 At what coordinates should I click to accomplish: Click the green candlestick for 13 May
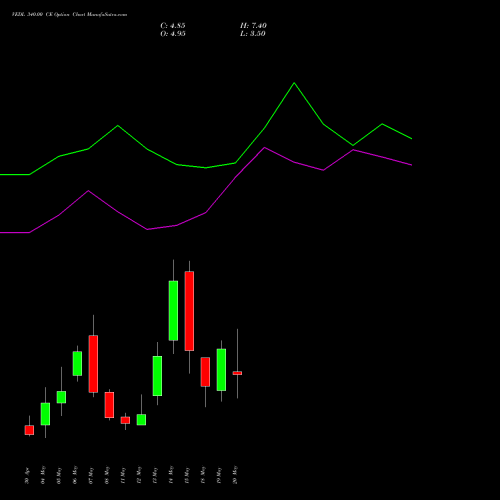[157, 376]
